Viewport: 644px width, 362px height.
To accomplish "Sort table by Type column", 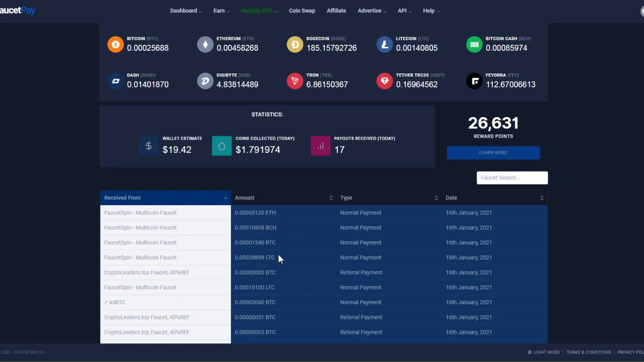I will point(389,198).
